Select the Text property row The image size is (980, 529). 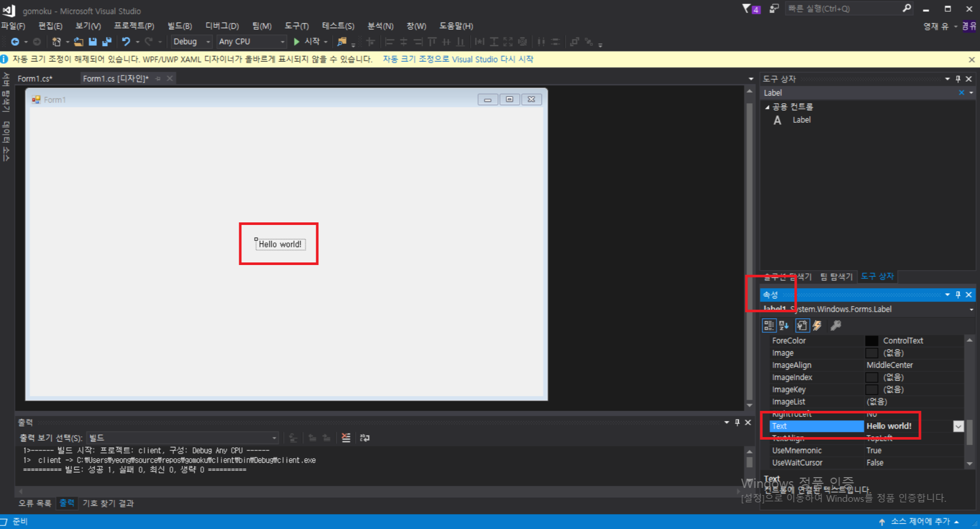[x=867, y=426]
